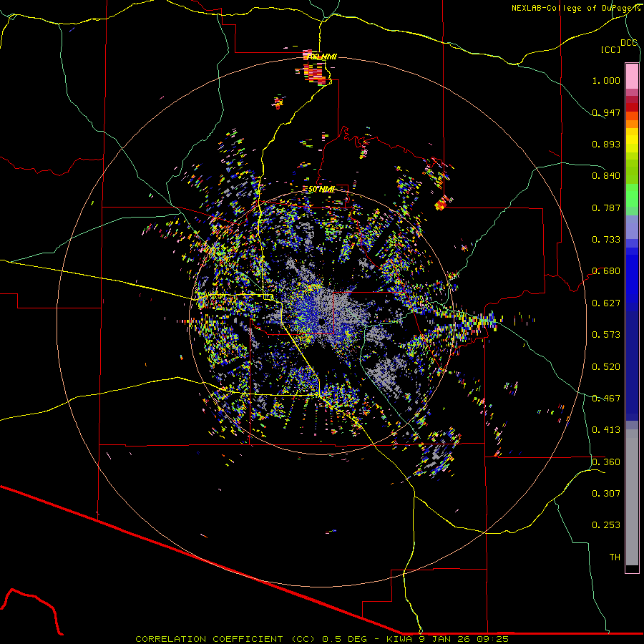The image size is (644, 644).
Task: Click the 0.787 legend value
Action: click(x=606, y=208)
